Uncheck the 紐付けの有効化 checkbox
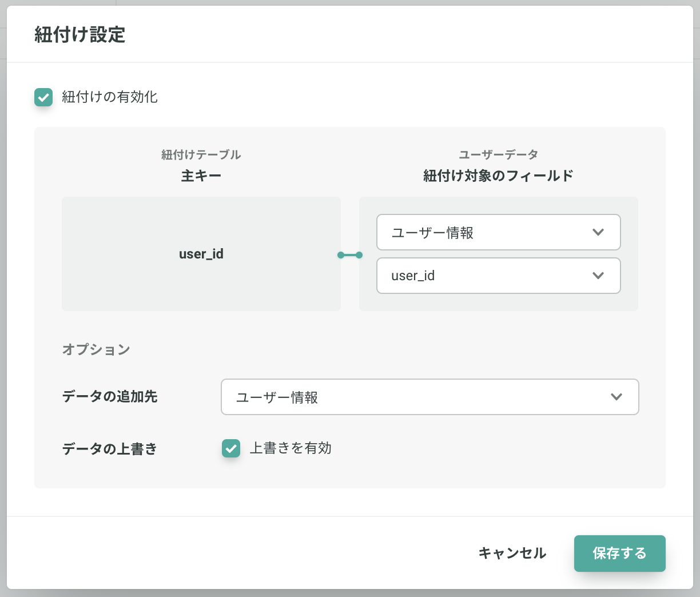700x597 pixels. pyautogui.click(x=43, y=97)
